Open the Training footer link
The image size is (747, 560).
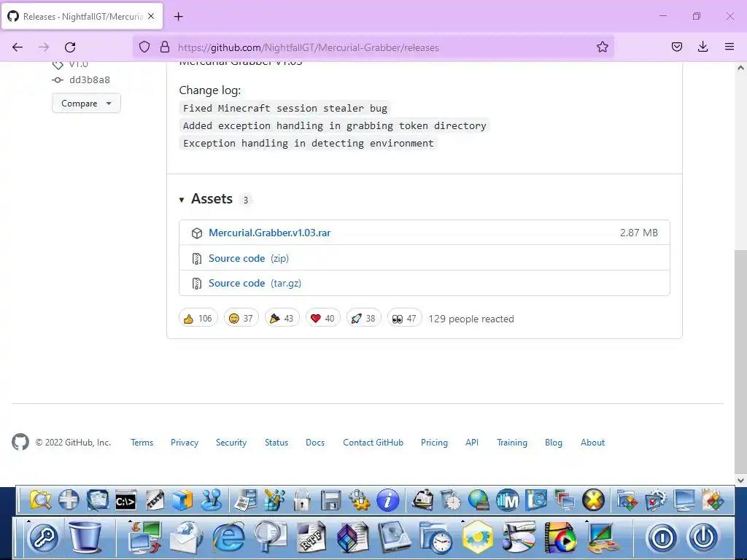[x=511, y=443]
